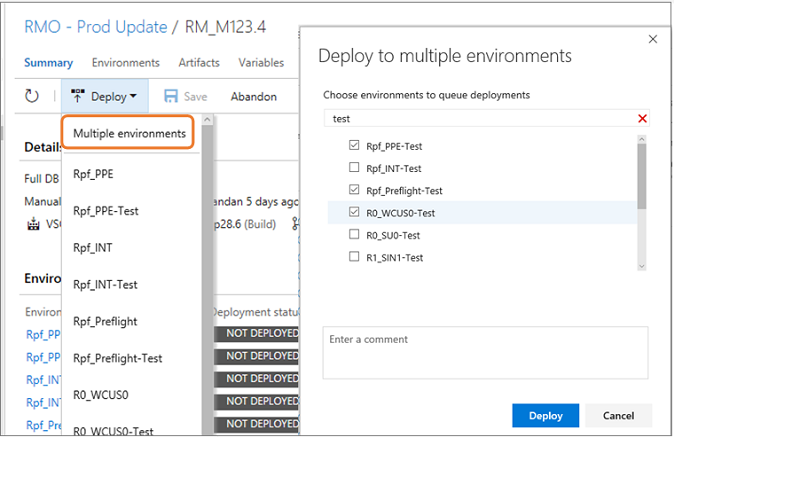Click the blue Deploy button

(x=545, y=415)
